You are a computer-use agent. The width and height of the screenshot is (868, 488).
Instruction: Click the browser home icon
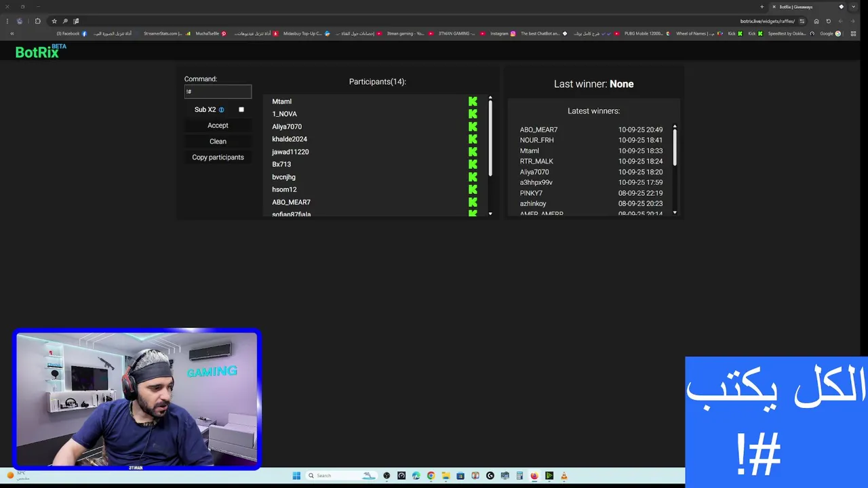[816, 21]
